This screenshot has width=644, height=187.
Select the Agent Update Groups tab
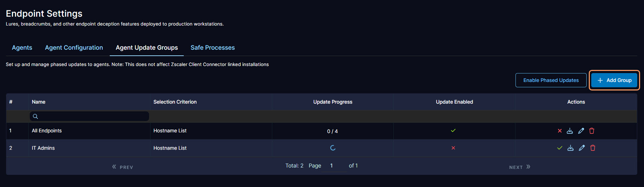coord(147,48)
